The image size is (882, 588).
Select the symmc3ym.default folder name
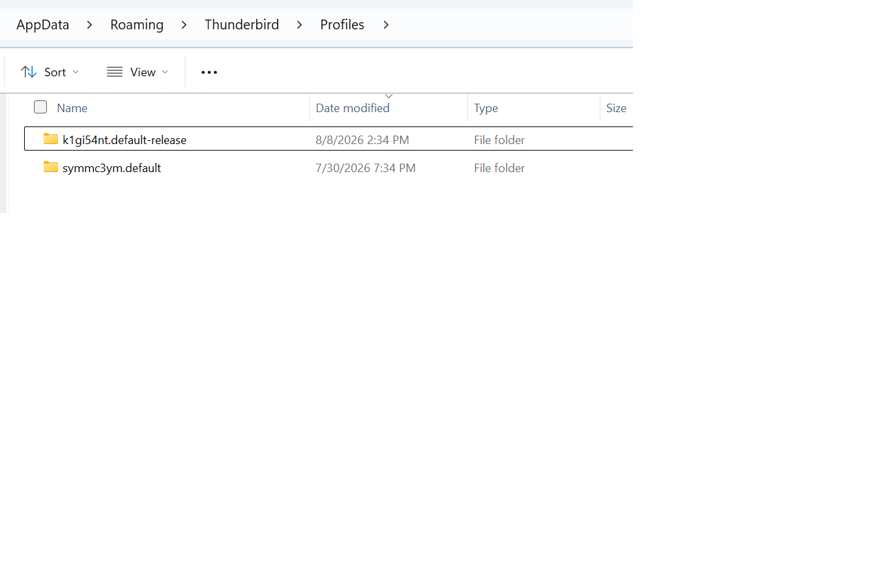coord(111,168)
